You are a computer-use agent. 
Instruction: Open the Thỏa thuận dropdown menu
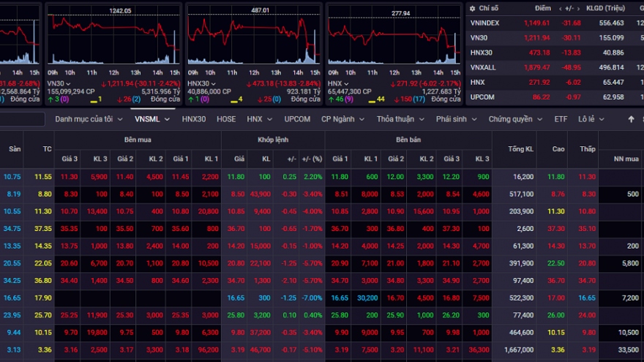click(400, 119)
